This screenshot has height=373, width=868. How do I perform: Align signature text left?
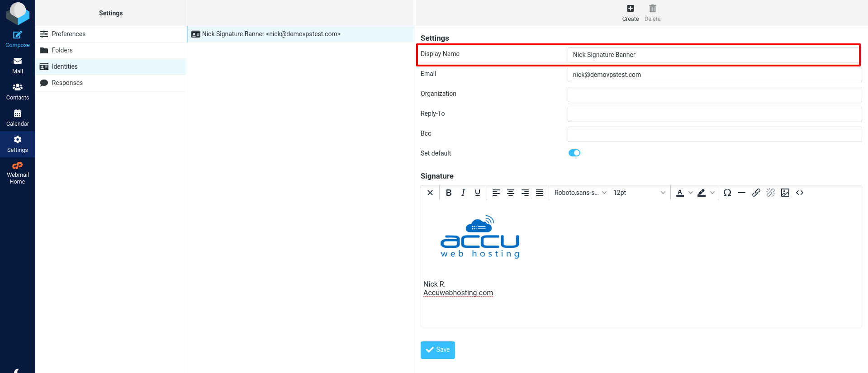click(496, 193)
